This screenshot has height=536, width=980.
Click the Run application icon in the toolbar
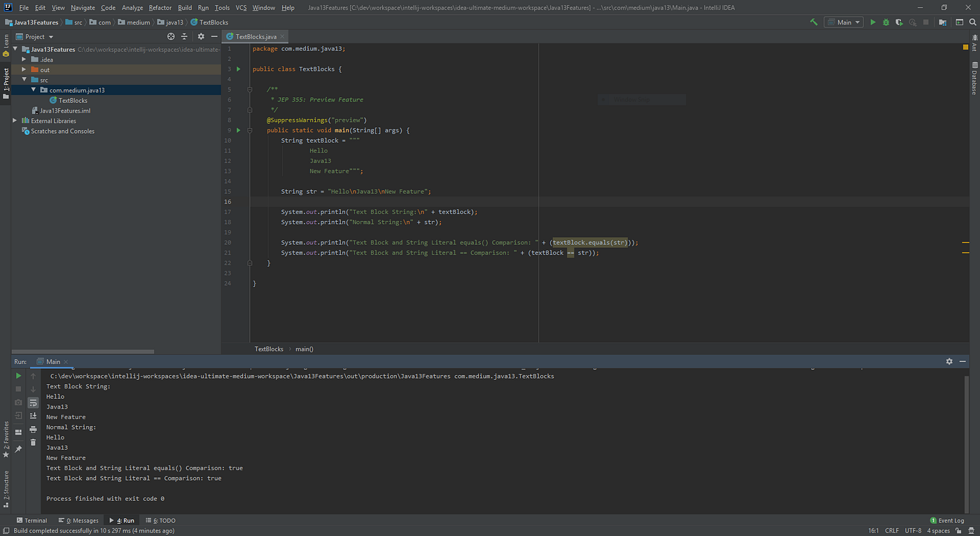point(873,22)
